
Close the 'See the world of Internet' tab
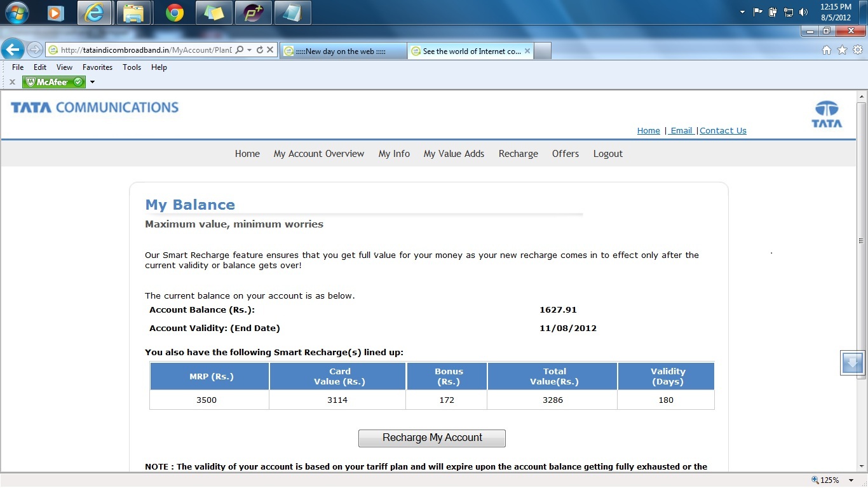tap(527, 51)
